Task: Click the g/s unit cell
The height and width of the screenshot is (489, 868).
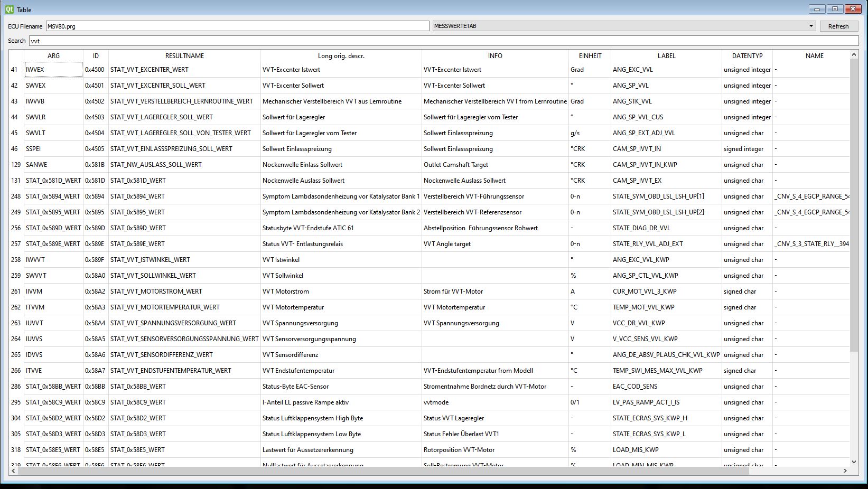Action: click(590, 133)
